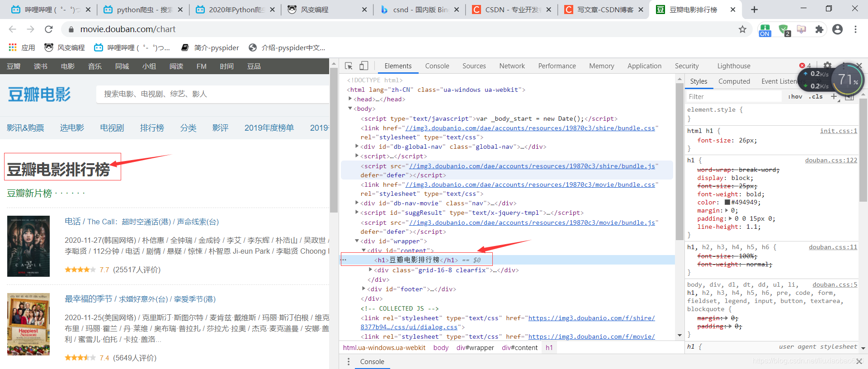Click the green shield extension icon

point(784,30)
